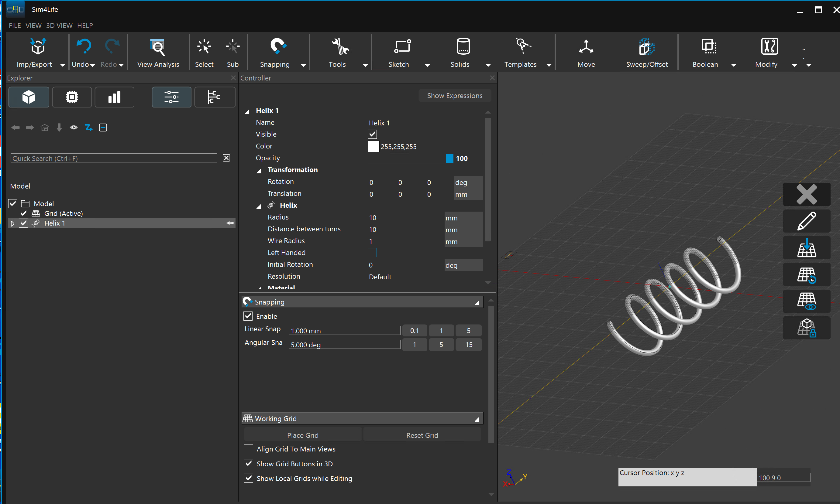Open the FILE menu
Viewport: 840px width, 504px height.
pos(15,26)
